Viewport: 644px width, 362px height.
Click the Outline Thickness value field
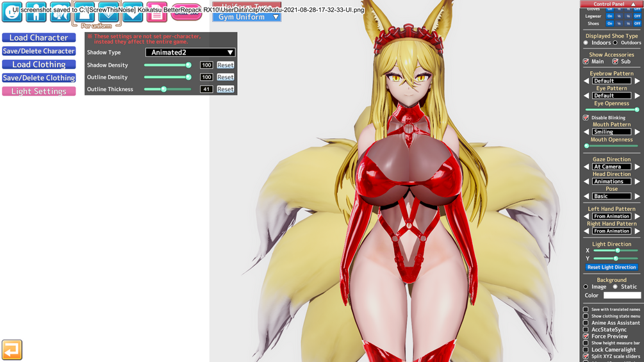pyautogui.click(x=206, y=89)
